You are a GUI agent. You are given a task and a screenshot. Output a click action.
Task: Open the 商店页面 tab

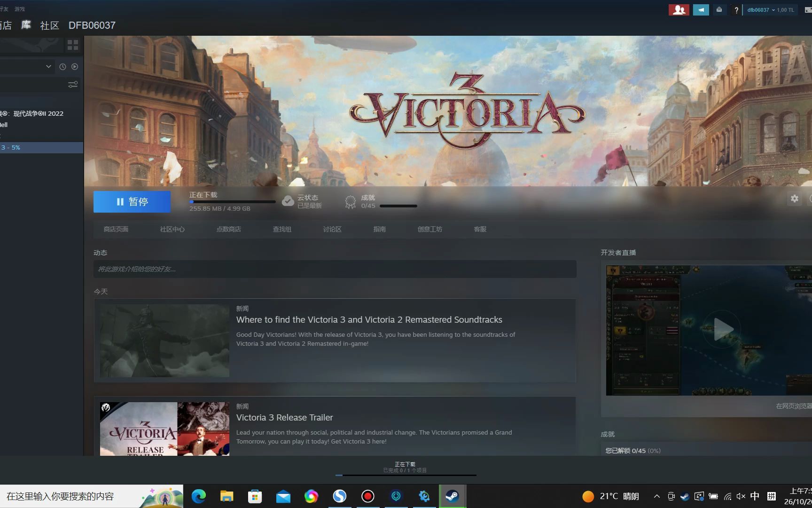click(x=116, y=229)
